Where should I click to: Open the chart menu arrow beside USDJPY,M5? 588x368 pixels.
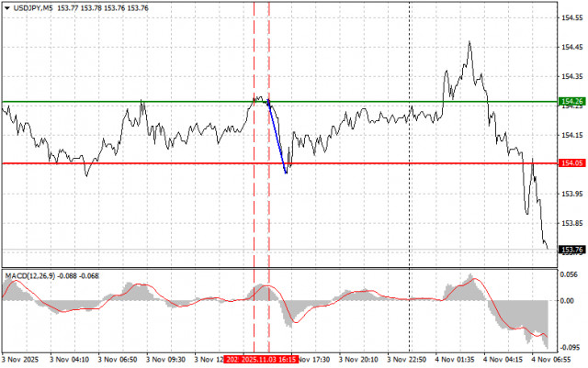point(7,8)
